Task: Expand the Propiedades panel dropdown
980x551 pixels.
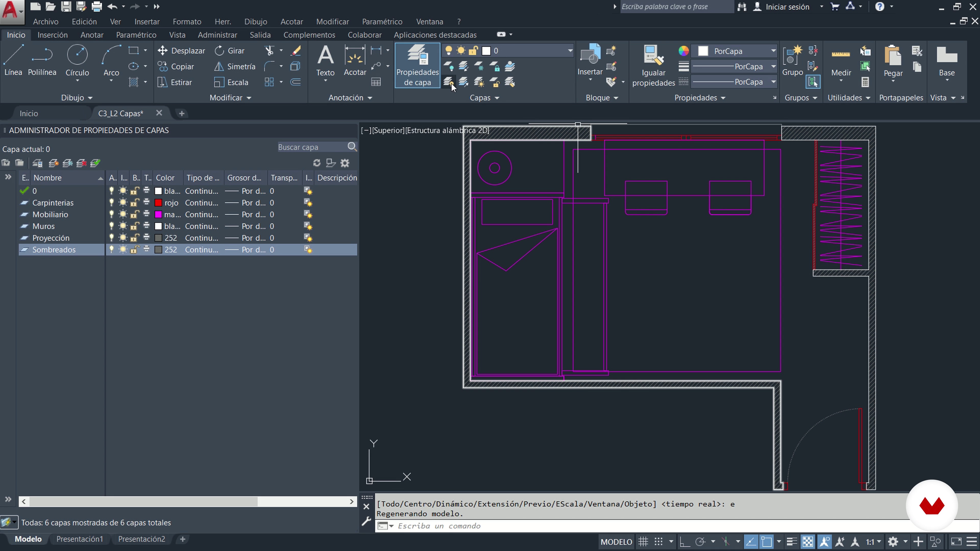Action: click(x=700, y=98)
